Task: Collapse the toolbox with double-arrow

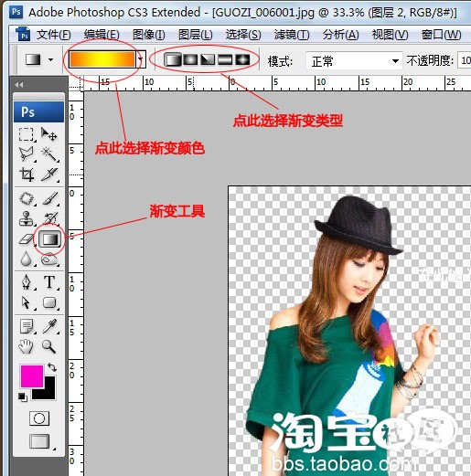Action: (x=19, y=84)
